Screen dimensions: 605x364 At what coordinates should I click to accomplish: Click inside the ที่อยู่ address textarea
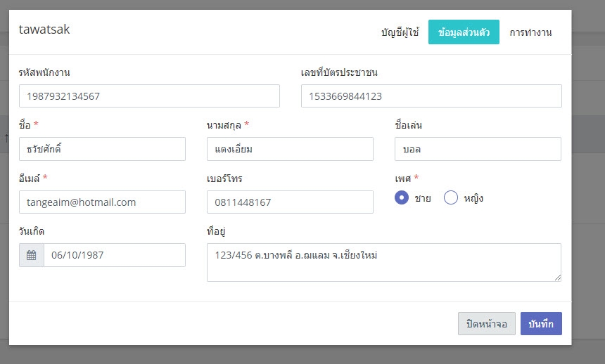point(384,262)
